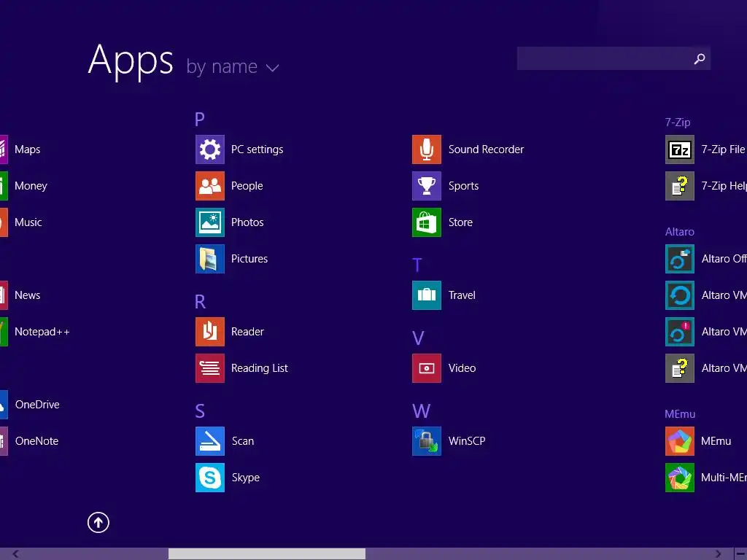Select the MEmu group header
747x560 pixels.
click(x=680, y=414)
